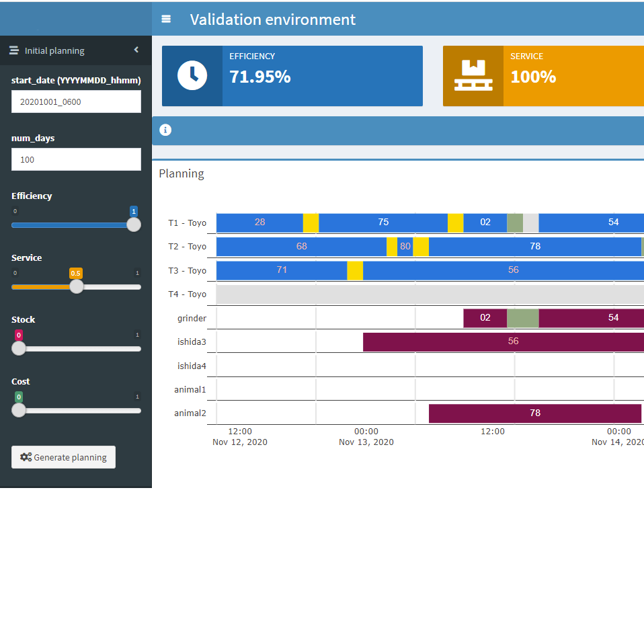This screenshot has width=644, height=644.
Task: Click the Efficiency slider handle
Action: point(133,225)
